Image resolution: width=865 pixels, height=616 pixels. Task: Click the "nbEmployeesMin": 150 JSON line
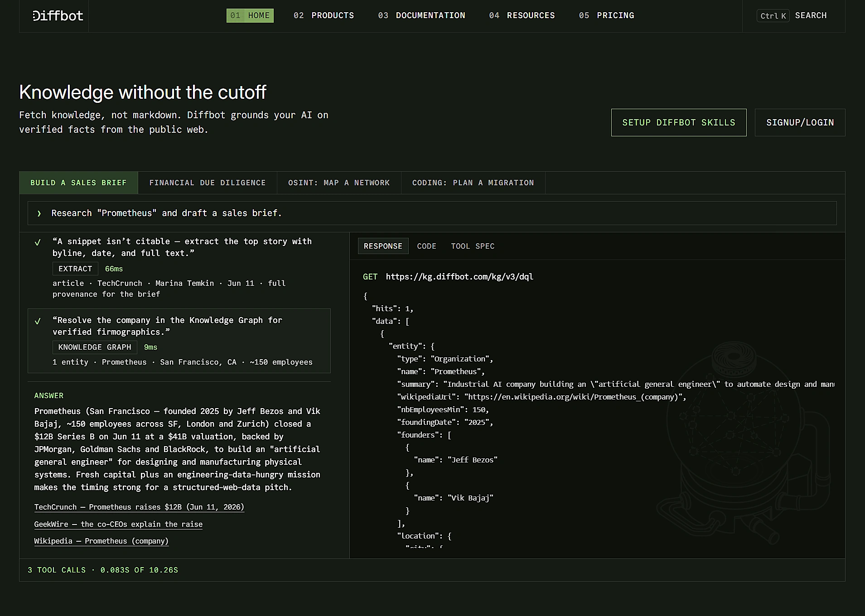443,409
